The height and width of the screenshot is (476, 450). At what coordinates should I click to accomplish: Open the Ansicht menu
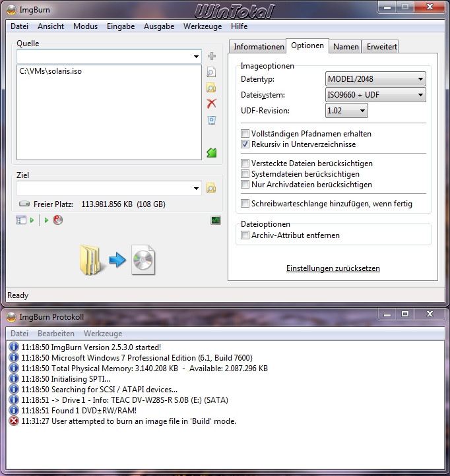click(51, 26)
